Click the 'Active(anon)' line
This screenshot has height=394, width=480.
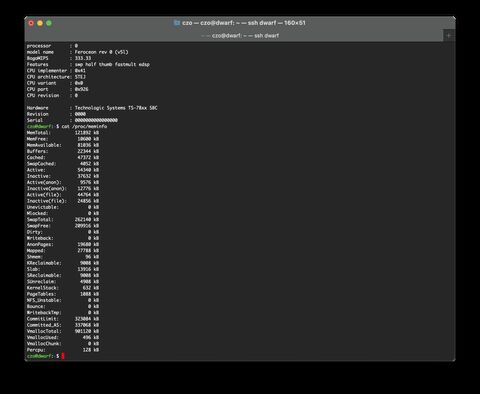tap(63, 182)
